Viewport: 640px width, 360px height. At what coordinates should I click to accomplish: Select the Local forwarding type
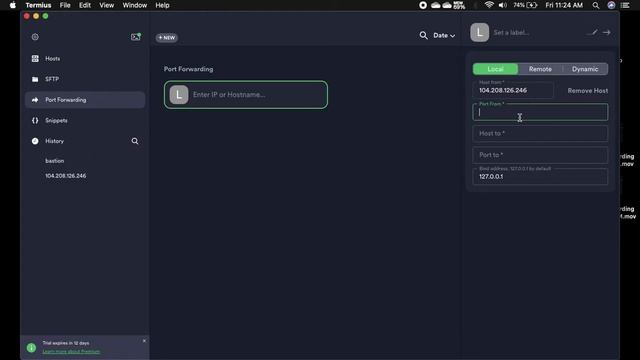coord(495,69)
